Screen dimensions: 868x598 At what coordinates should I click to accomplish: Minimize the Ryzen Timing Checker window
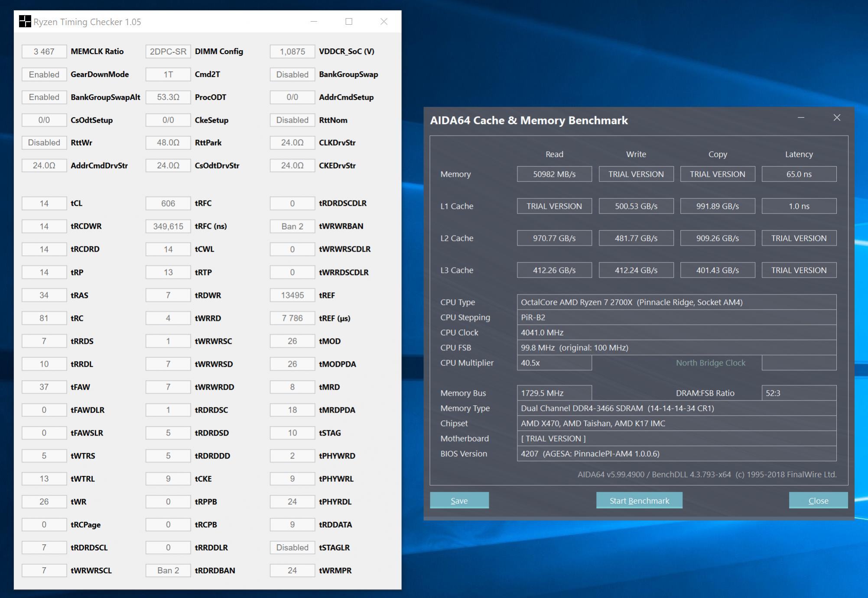tap(314, 22)
